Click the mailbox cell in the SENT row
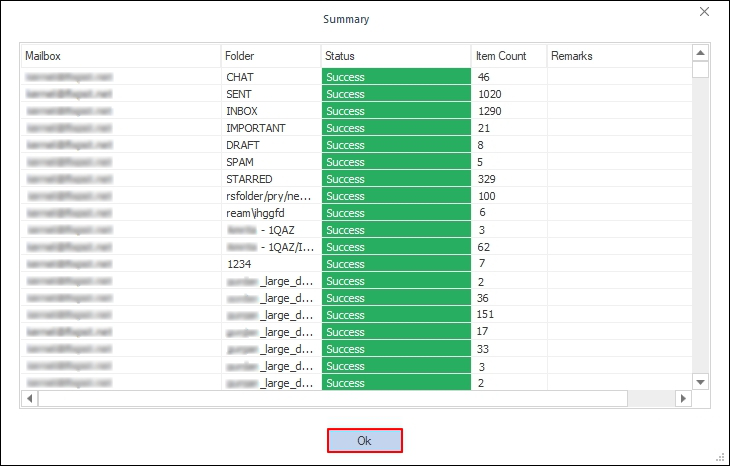 click(x=121, y=94)
